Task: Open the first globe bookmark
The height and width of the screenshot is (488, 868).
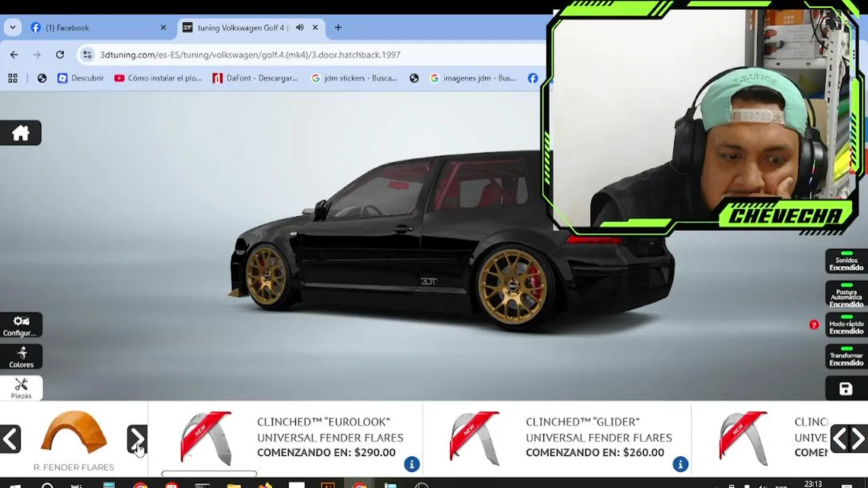Action: point(42,78)
